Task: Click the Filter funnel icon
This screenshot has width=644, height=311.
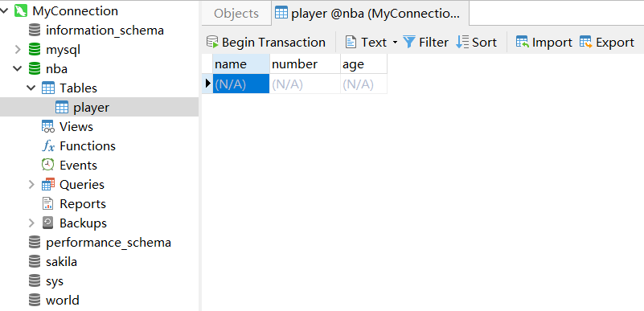Action: click(409, 43)
